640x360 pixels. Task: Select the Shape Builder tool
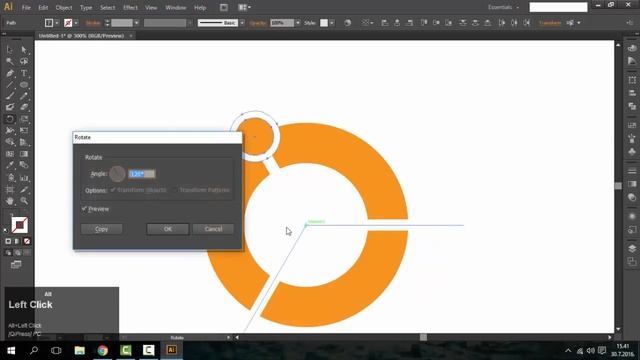[x=10, y=142]
